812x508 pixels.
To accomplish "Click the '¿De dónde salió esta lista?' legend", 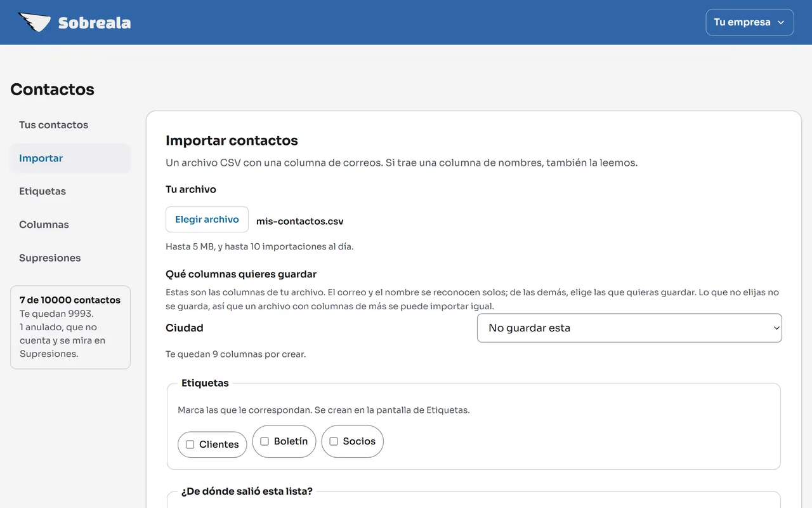I will tap(247, 491).
